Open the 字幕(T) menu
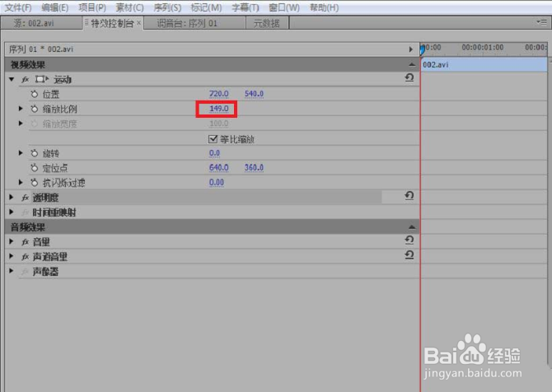This screenshot has width=552, height=392. (246, 7)
